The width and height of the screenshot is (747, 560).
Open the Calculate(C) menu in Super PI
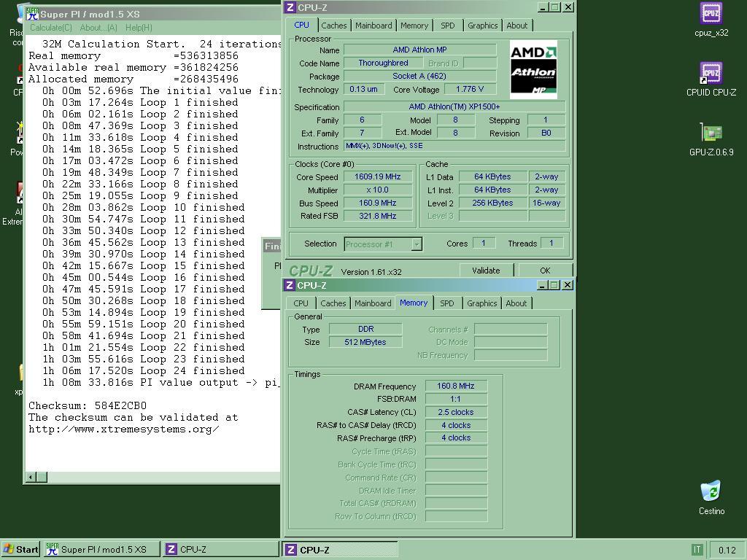(50, 28)
